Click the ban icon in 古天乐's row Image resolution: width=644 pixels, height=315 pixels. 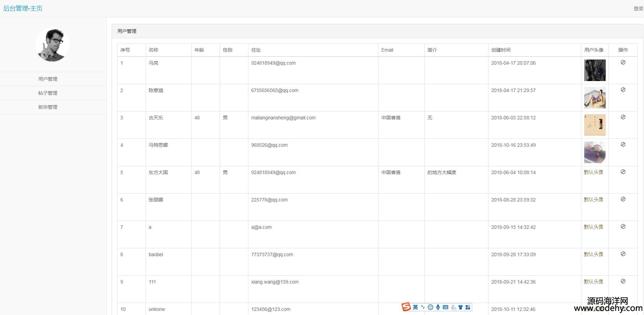pos(623,117)
